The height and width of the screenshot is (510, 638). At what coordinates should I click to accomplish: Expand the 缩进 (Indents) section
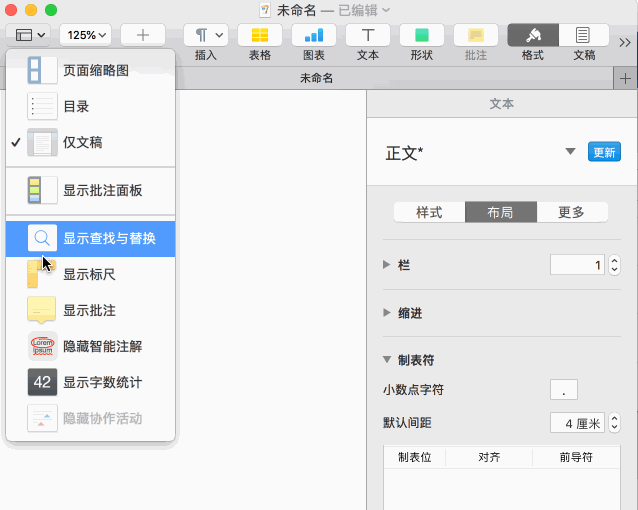[x=388, y=313]
